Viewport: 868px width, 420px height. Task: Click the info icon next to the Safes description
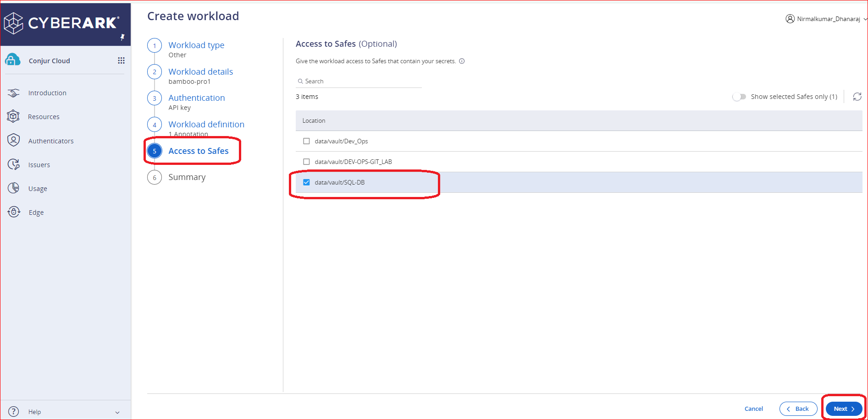(462, 61)
